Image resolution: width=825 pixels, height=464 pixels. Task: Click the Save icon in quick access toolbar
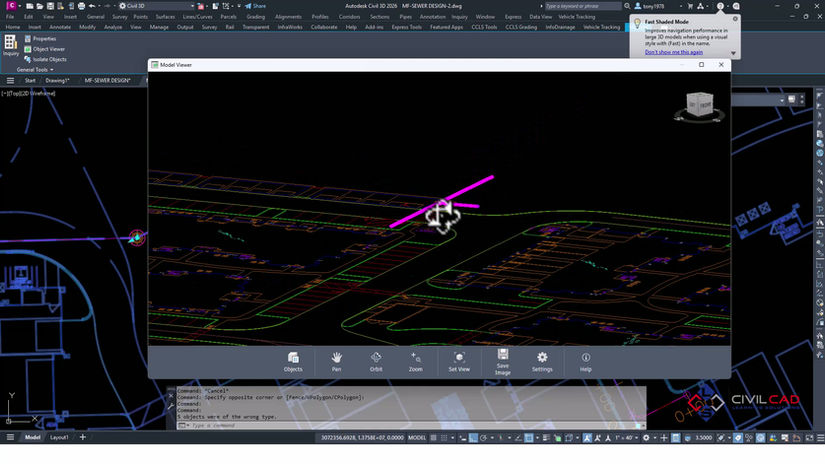(x=50, y=6)
